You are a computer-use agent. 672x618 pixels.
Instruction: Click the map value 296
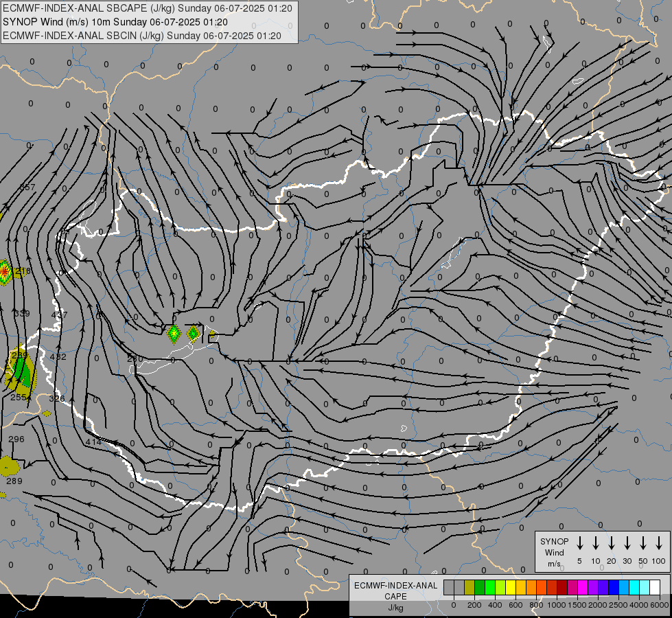tap(16, 439)
